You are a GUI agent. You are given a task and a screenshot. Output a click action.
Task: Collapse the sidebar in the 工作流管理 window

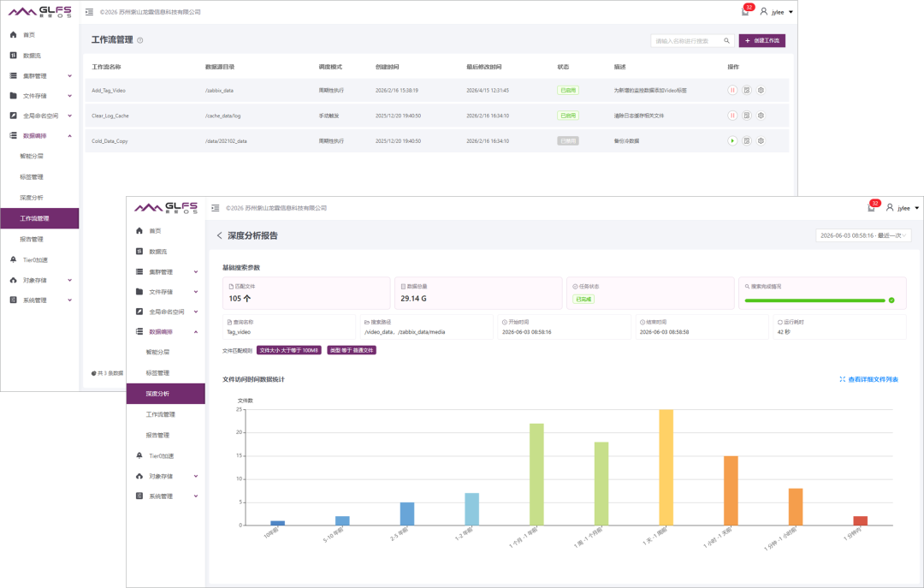click(89, 12)
